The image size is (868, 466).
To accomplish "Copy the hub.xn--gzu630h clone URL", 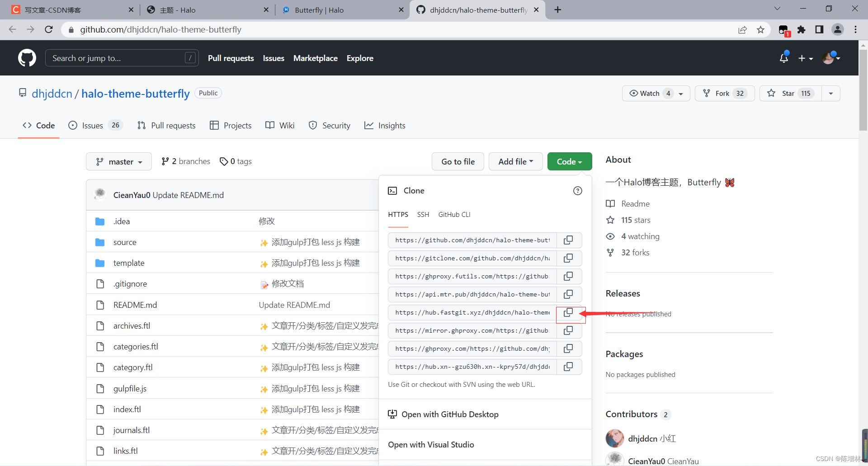I will (x=569, y=367).
